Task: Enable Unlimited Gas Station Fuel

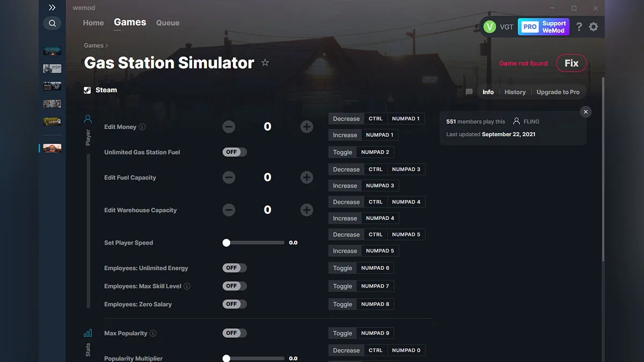Action: (x=234, y=152)
